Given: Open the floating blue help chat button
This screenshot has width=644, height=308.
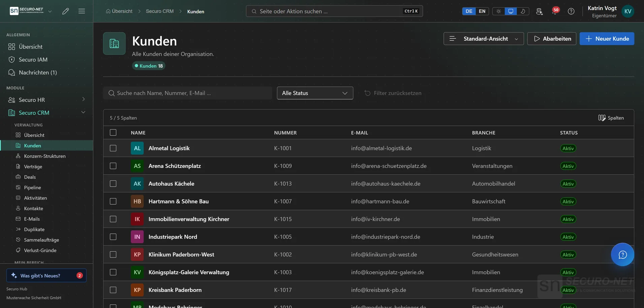Looking at the screenshot, I should point(622,254).
